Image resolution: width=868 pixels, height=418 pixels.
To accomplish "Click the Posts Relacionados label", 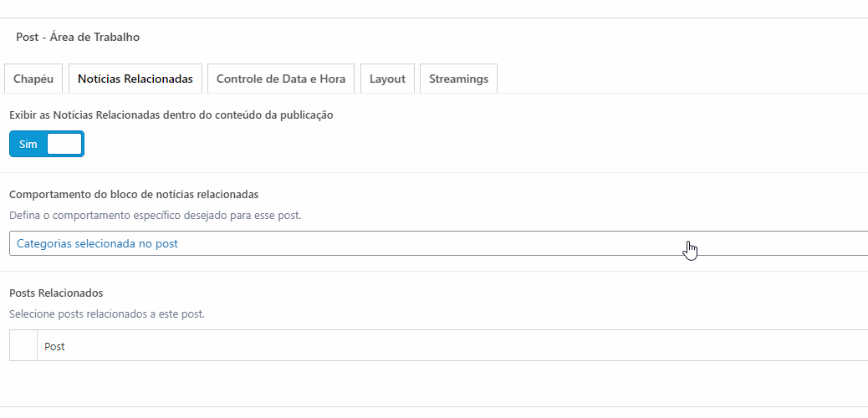I will point(56,293).
